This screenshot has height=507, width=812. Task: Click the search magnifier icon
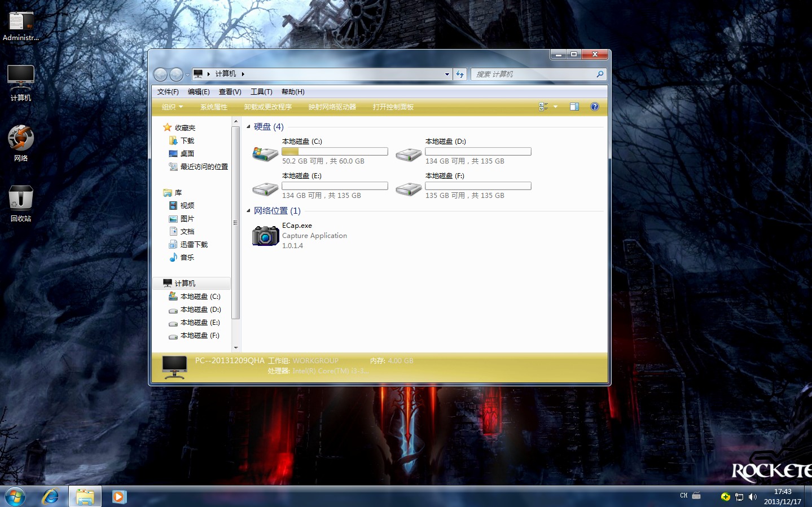pos(600,74)
